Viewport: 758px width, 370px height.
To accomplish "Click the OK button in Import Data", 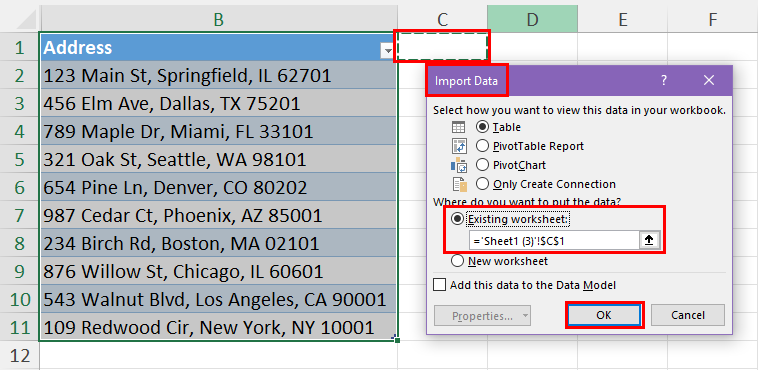I will point(604,315).
